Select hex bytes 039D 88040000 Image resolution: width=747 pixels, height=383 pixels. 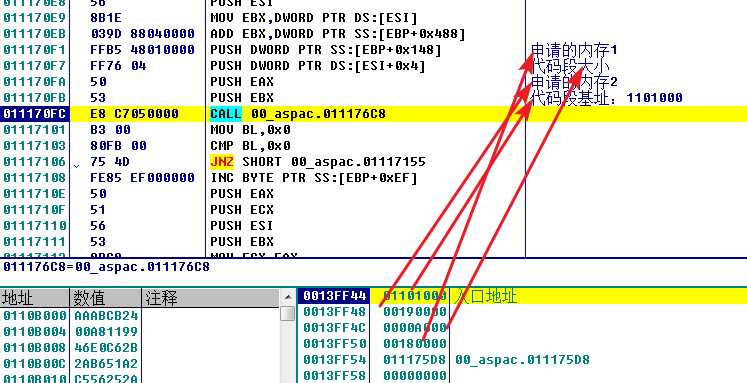(142, 34)
